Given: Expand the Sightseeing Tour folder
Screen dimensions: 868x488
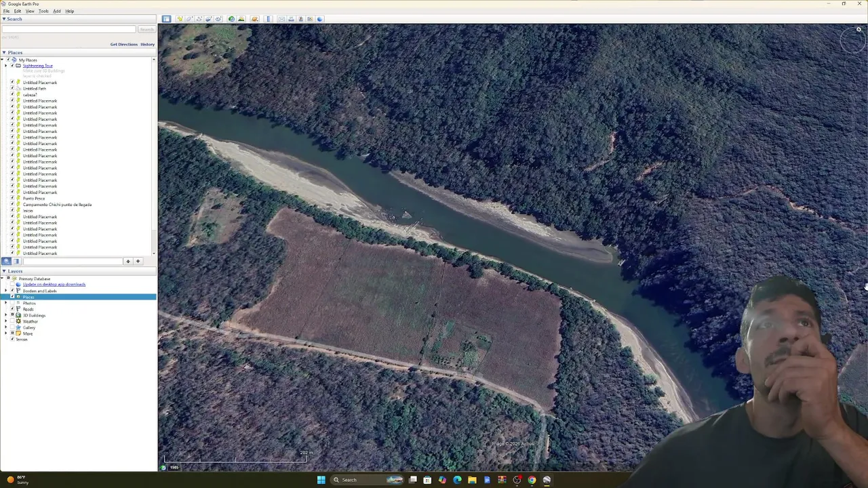Looking at the screenshot, I should tap(6, 66).
